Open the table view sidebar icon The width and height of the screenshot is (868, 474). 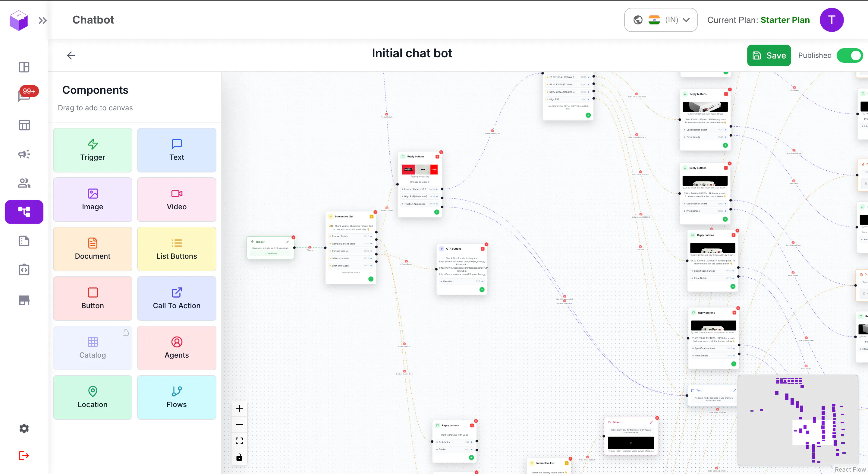point(24,125)
